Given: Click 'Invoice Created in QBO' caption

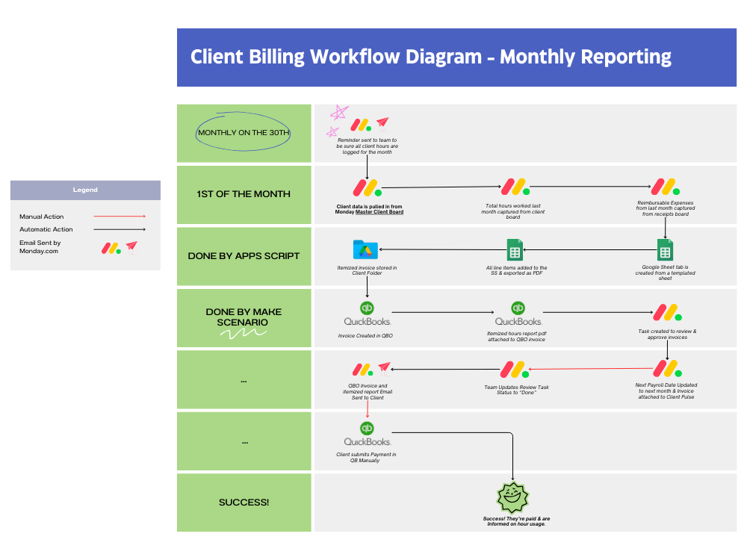Looking at the screenshot, I should click(x=365, y=336).
